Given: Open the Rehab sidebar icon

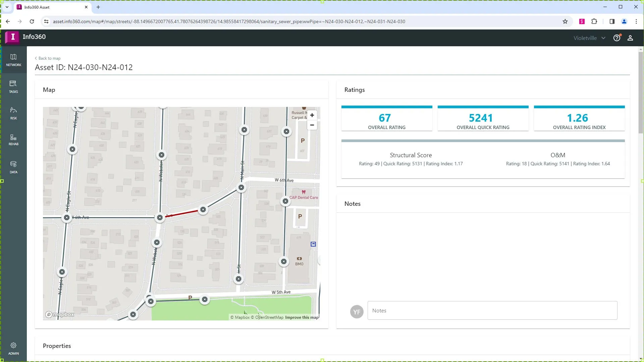Looking at the screenshot, I should coord(13,140).
